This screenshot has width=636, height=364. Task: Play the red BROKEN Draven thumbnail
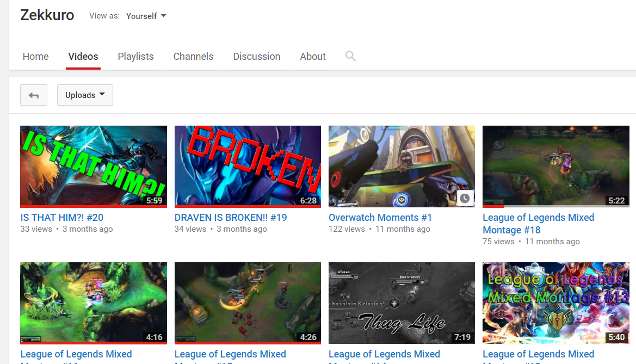point(248,166)
